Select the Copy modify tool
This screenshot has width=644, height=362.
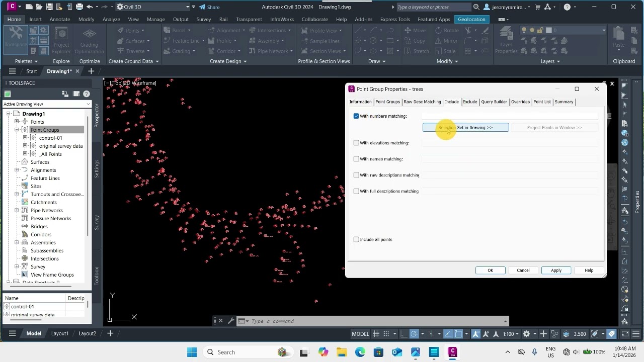pyautogui.click(x=415, y=41)
